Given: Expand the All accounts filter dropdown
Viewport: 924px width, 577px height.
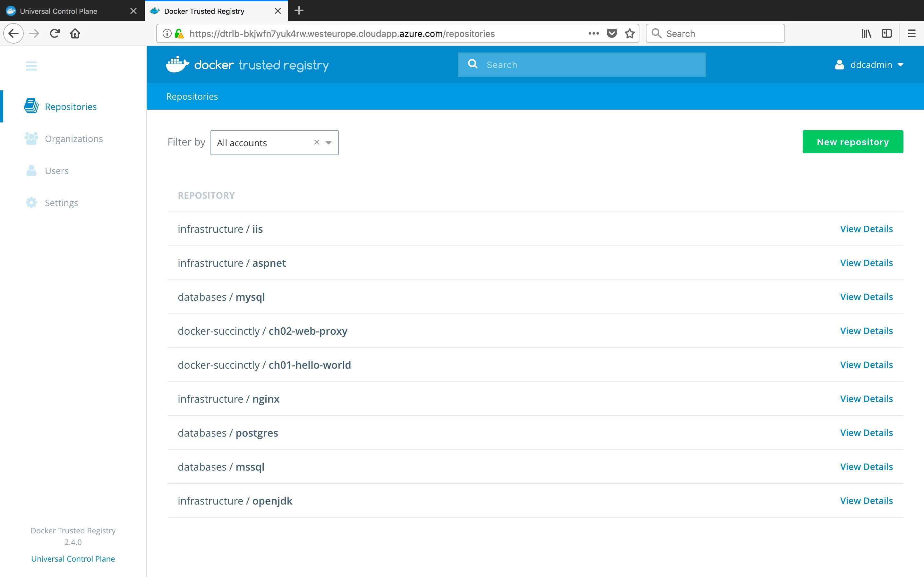Looking at the screenshot, I should (328, 142).
